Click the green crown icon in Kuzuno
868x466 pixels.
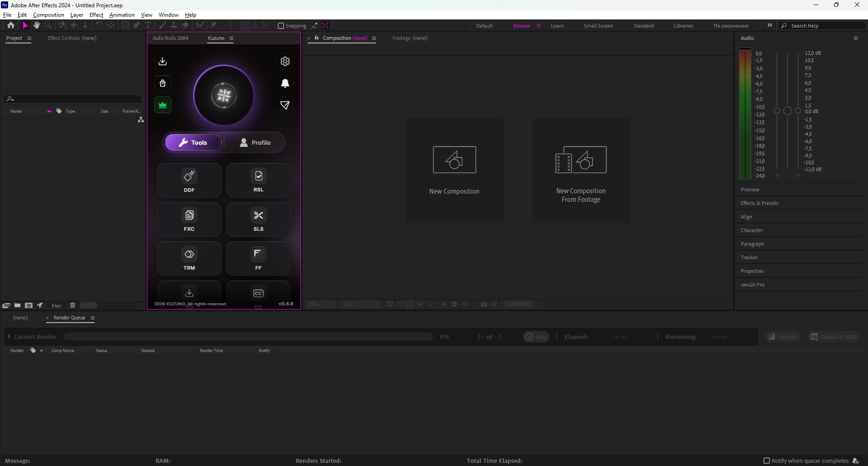[163, 105]
